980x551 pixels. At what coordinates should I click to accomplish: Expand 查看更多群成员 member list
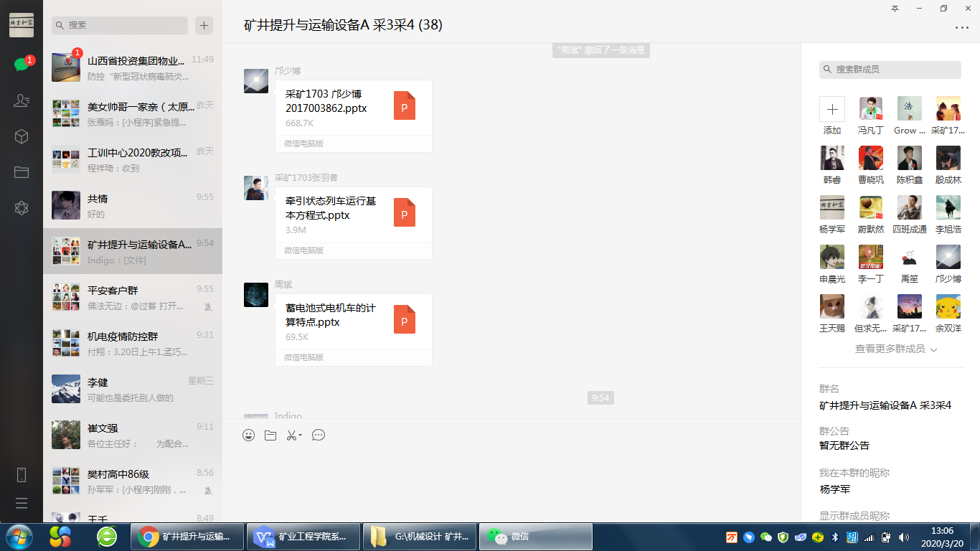tap(896, 349)
